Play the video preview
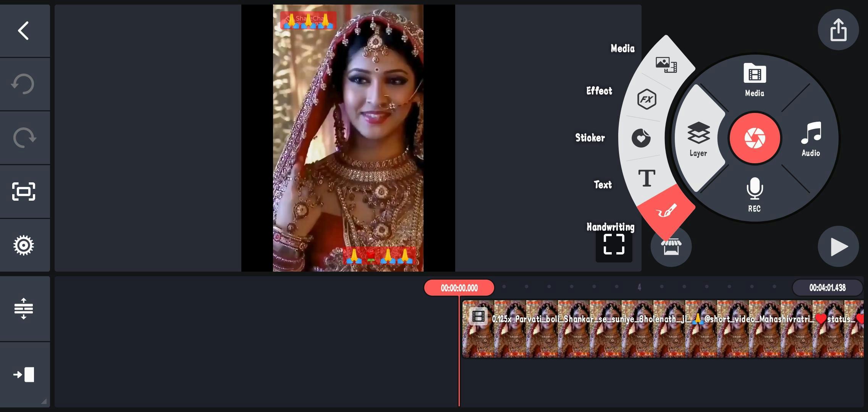The image size is (868, 412). (x=838, y=247)
